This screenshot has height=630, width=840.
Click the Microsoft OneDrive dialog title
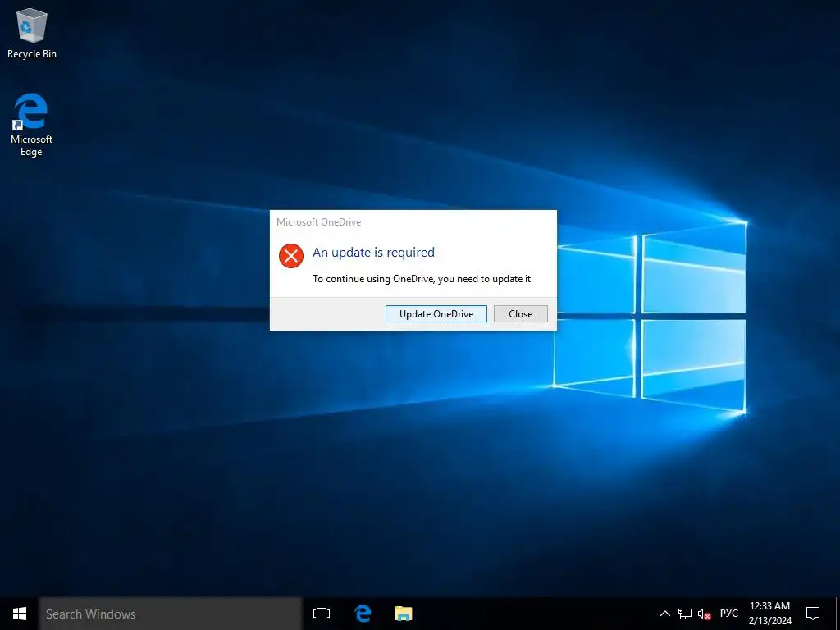tap(319, 222)
